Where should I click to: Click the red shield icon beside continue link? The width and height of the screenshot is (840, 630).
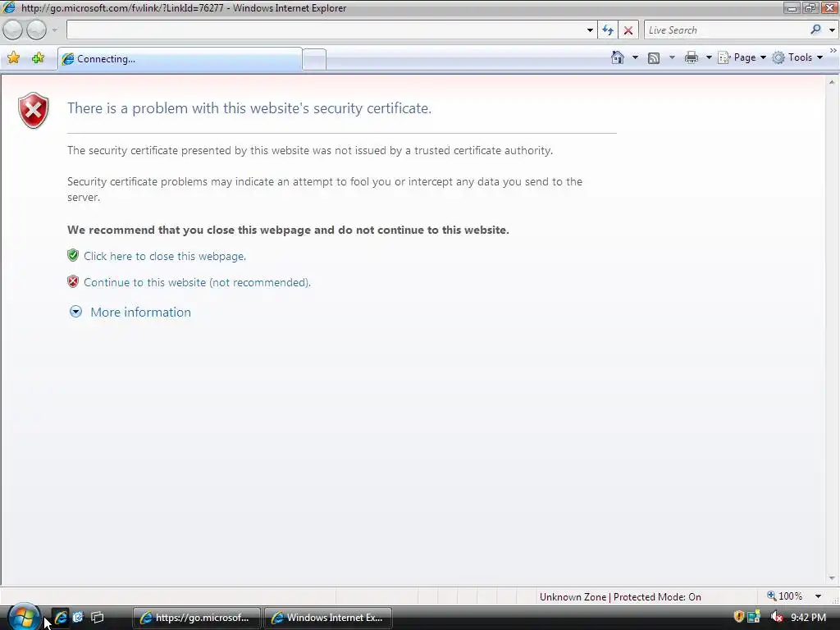(73, 281)
